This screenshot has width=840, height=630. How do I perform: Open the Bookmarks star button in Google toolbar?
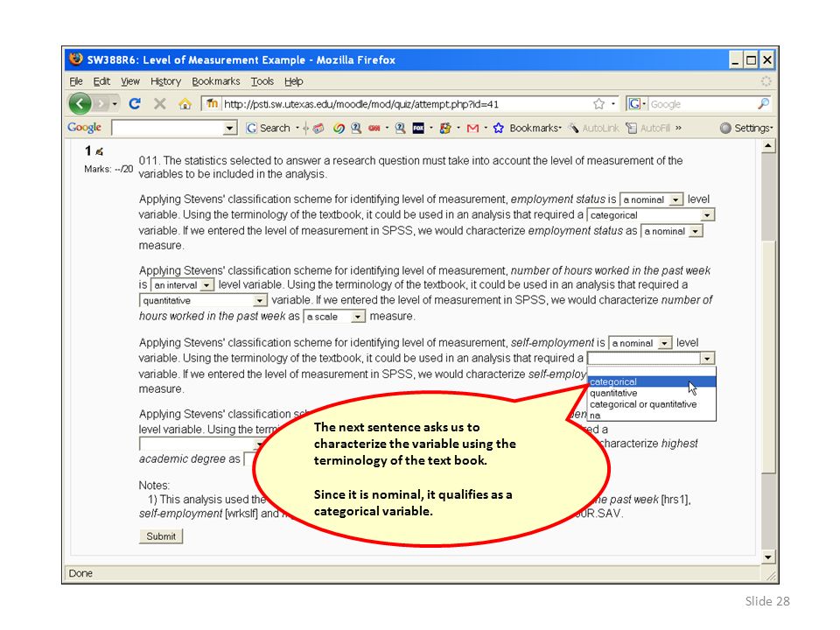coord(527,128)
